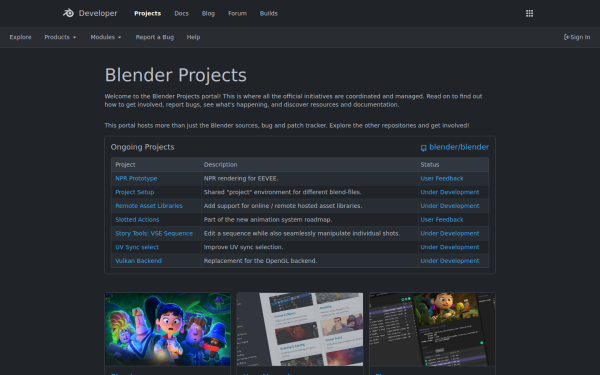Expand the Products dropdown

point(60,37)
